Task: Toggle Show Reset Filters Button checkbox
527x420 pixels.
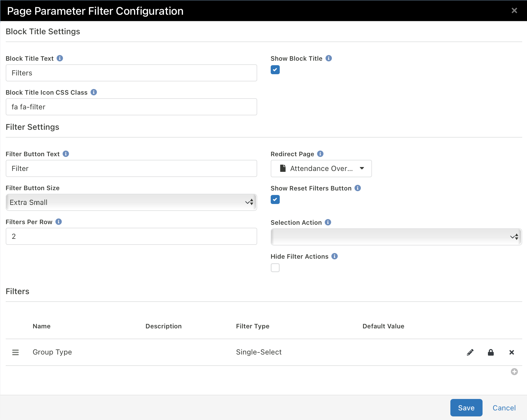Action: pos(275,199)
